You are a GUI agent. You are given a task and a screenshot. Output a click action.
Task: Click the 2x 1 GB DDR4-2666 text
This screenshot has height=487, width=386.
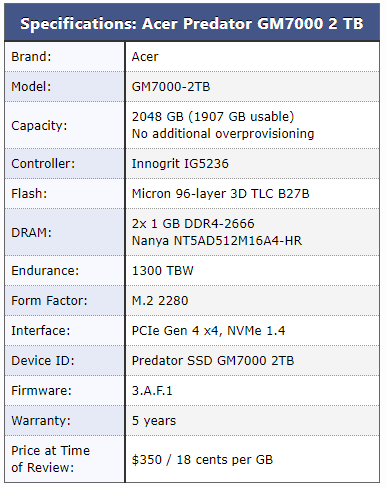pos(193,224)
